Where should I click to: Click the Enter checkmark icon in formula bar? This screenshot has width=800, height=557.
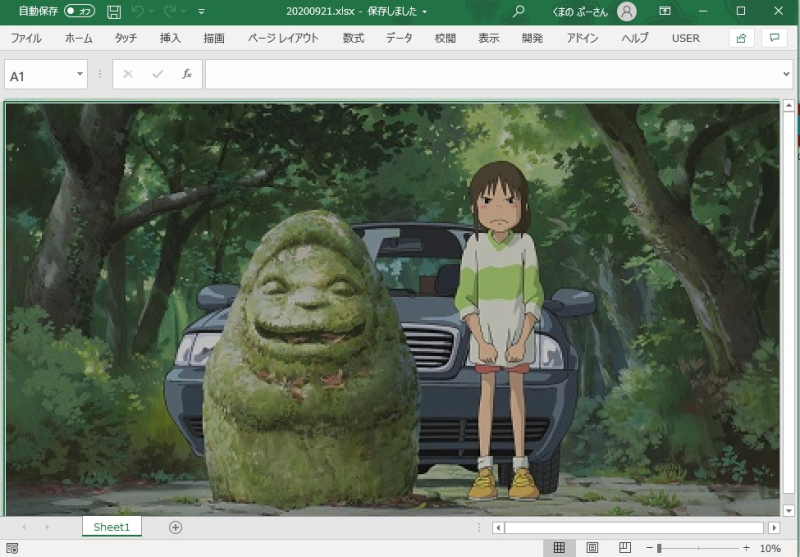point(157,74)
